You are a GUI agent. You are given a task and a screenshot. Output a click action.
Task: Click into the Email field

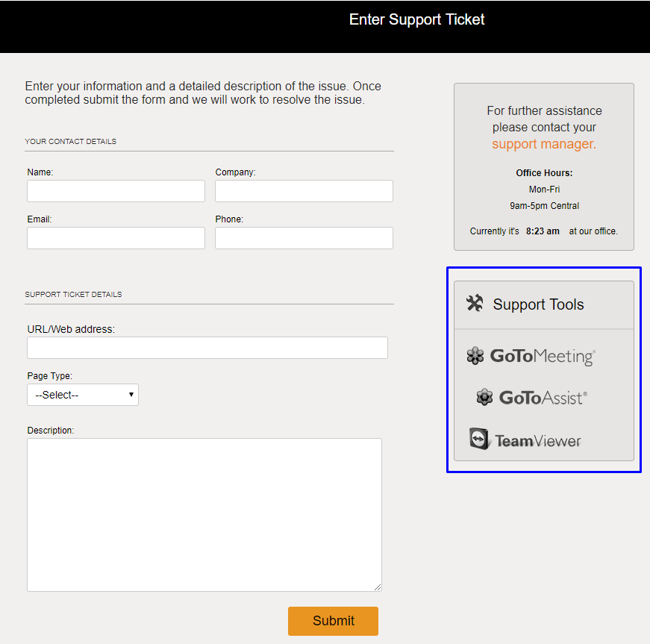(116, 238)
